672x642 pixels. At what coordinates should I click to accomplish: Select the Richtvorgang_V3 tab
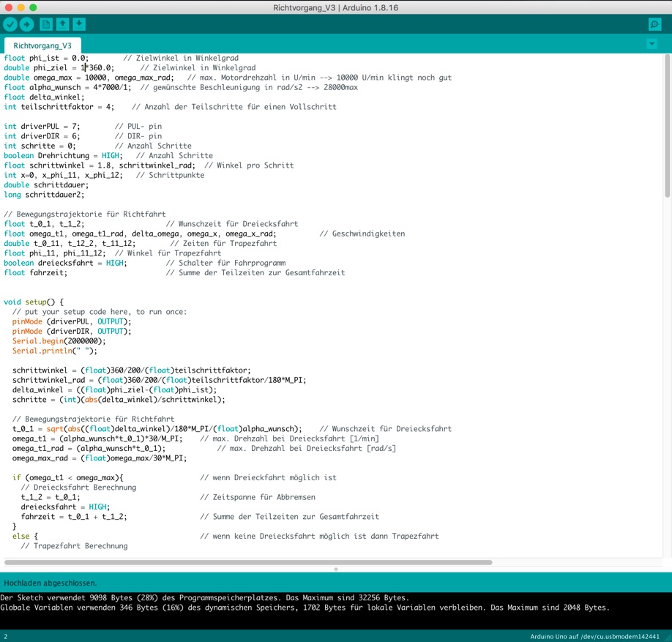(42, 45)
